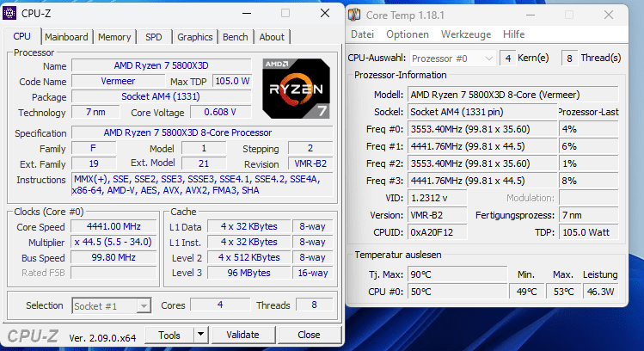The height and width of the screenshot is (351, 644).
Task: Click the Cores value 4 in CPU-Z
Action: (x=220, y=305)
